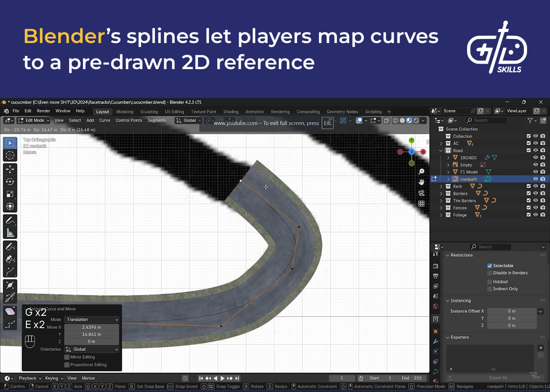Select the Rotate tool
The width and height of the screenshot is (550, 392).
click(10, 182)
